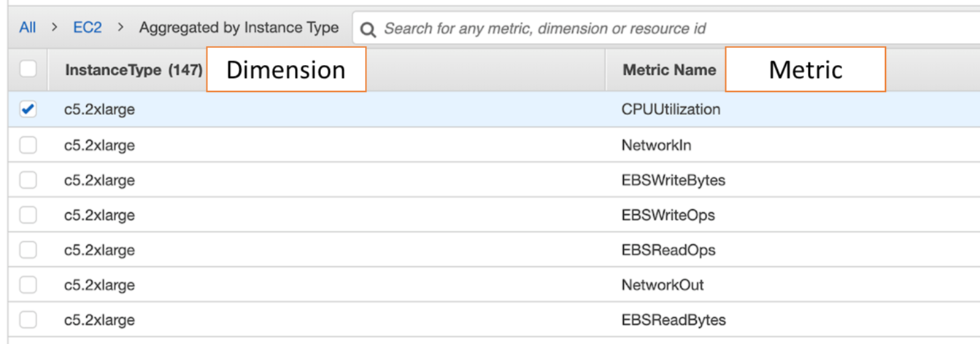
Task: Click the EBSReadOps metric name
Action: (x=668, y=250)
